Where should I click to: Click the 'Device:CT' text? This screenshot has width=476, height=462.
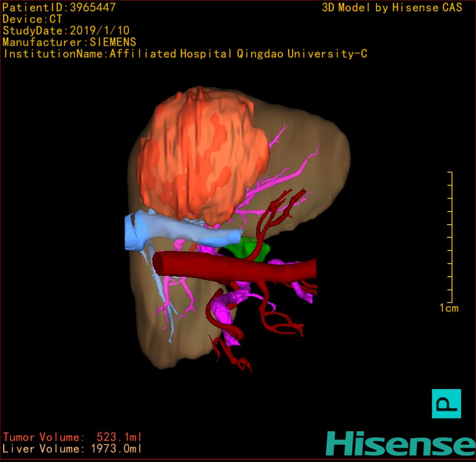(32, 19)
